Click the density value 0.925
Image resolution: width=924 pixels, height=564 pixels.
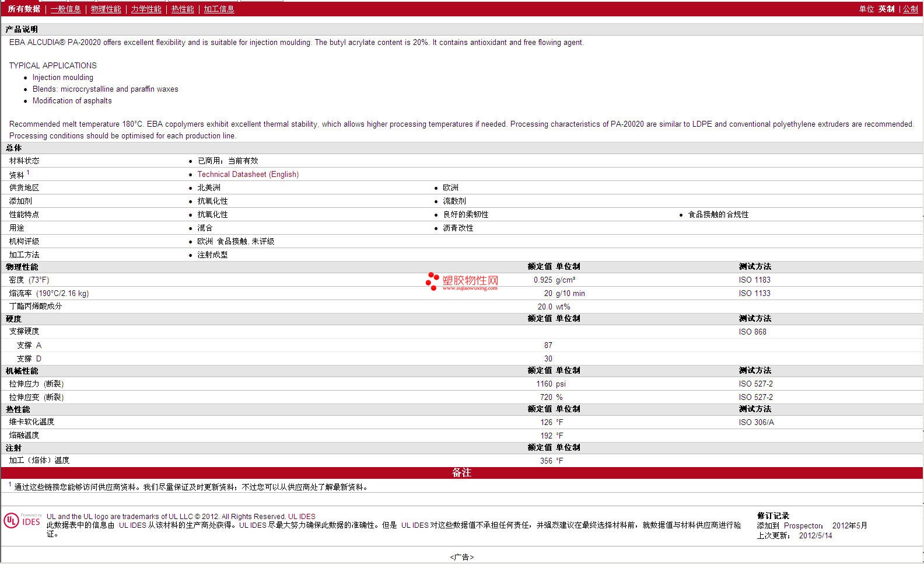(x=542, y=280)
